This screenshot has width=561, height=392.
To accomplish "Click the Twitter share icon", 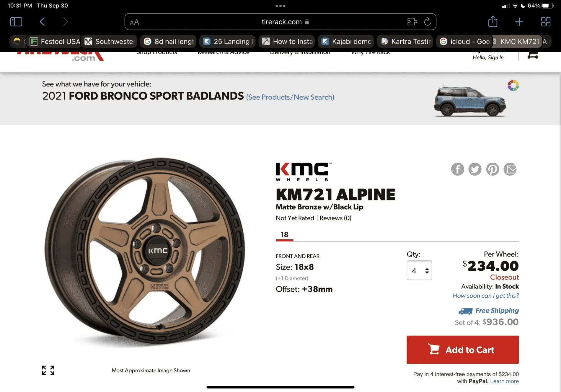I will coord(475,169).
